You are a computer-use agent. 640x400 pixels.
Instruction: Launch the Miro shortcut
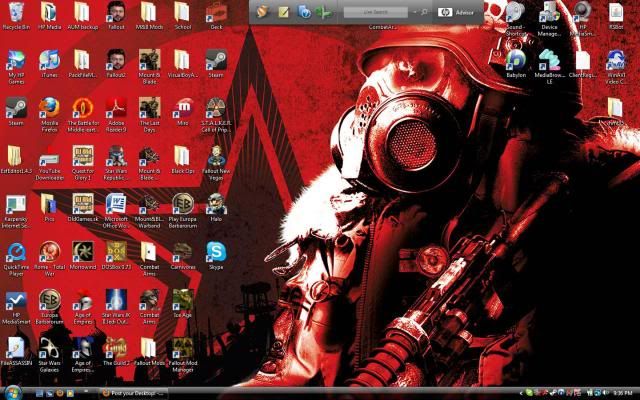[182, 111]
